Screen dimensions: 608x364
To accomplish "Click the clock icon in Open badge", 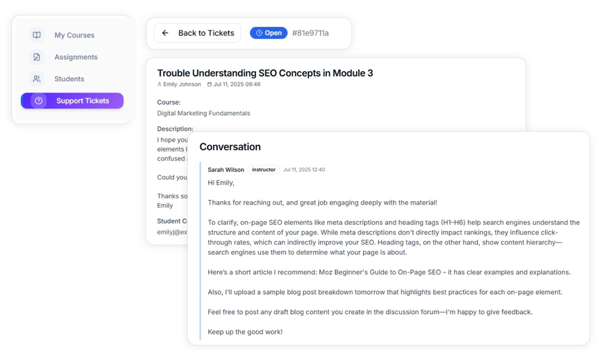I will coord(259,33).
